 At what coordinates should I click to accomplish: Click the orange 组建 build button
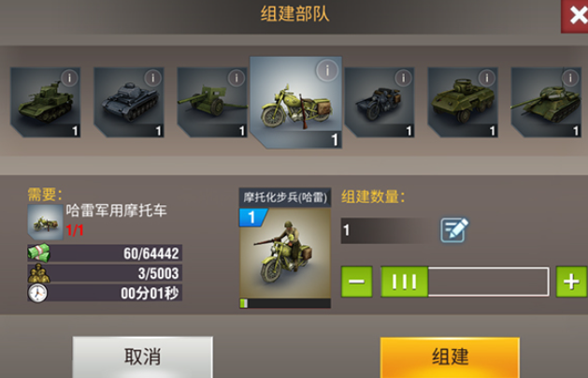tap(450, 357)
